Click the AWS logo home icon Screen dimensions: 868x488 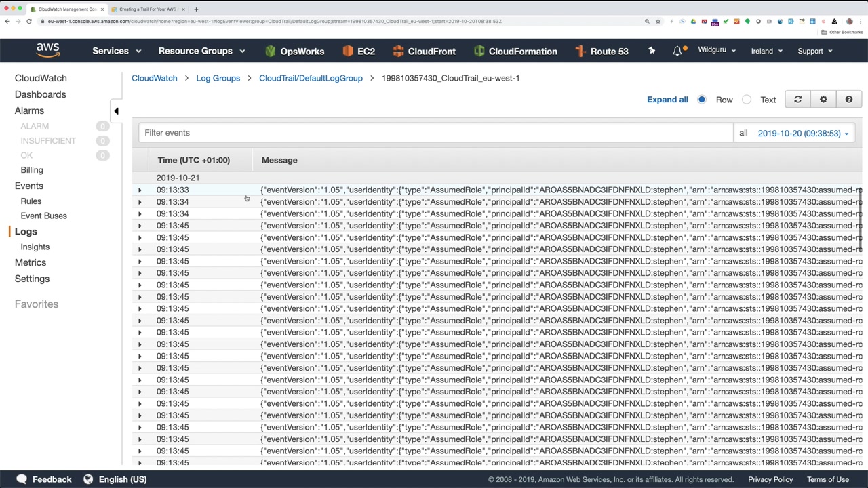(x=48, y=51)
